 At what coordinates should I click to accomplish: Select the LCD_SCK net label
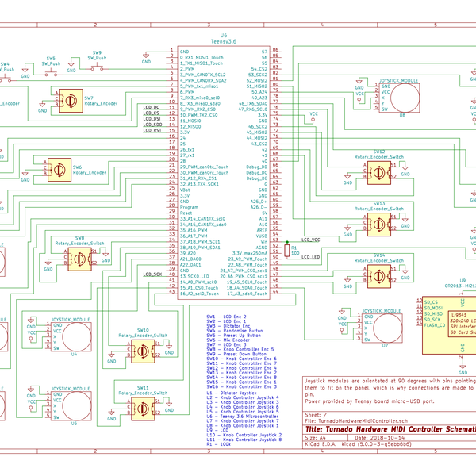(152, 274)
